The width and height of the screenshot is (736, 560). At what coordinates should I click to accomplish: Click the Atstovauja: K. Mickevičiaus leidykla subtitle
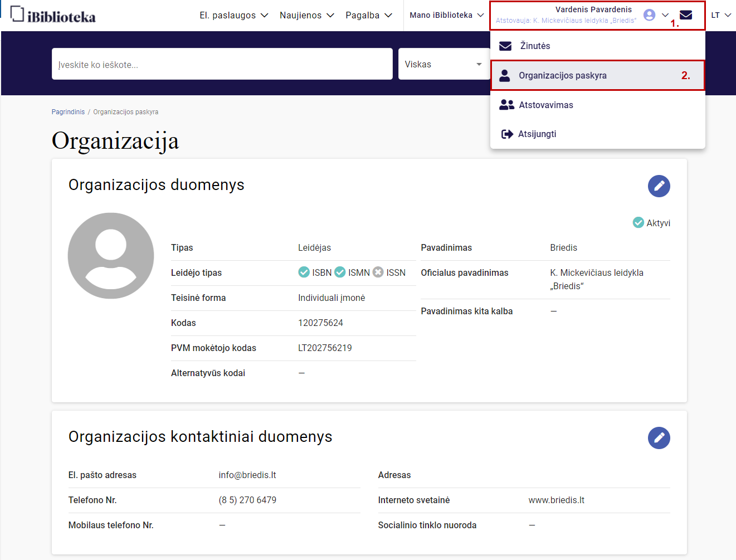(x=566, y=21)
